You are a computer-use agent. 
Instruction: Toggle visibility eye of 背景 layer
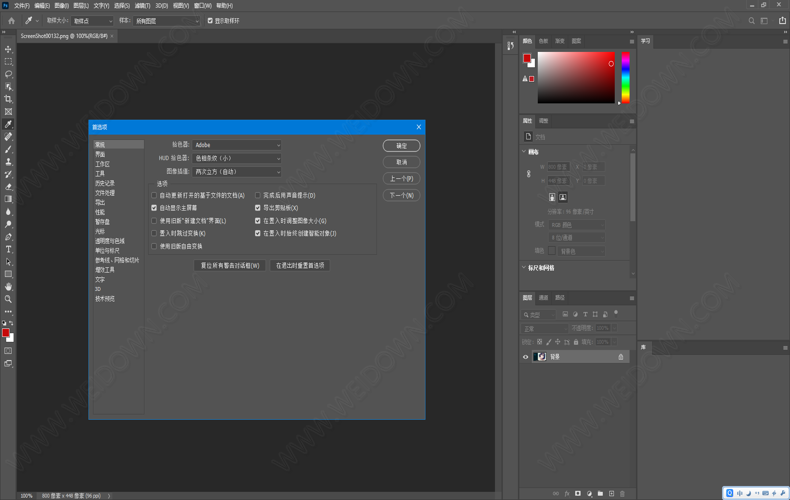(x=526, y=357)
